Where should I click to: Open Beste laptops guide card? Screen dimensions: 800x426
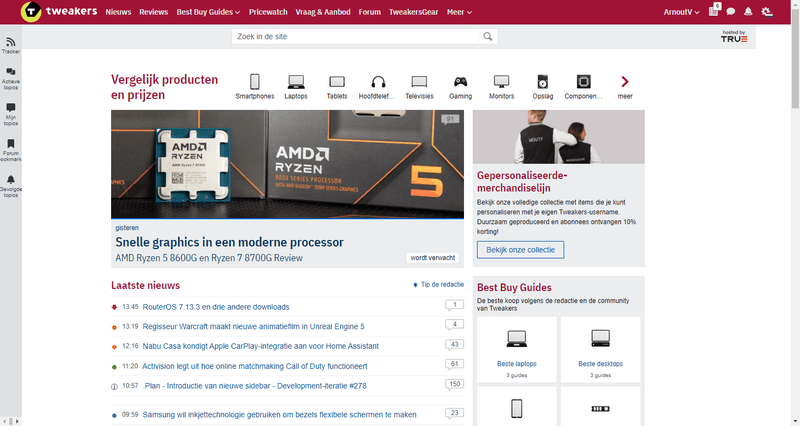516,349
